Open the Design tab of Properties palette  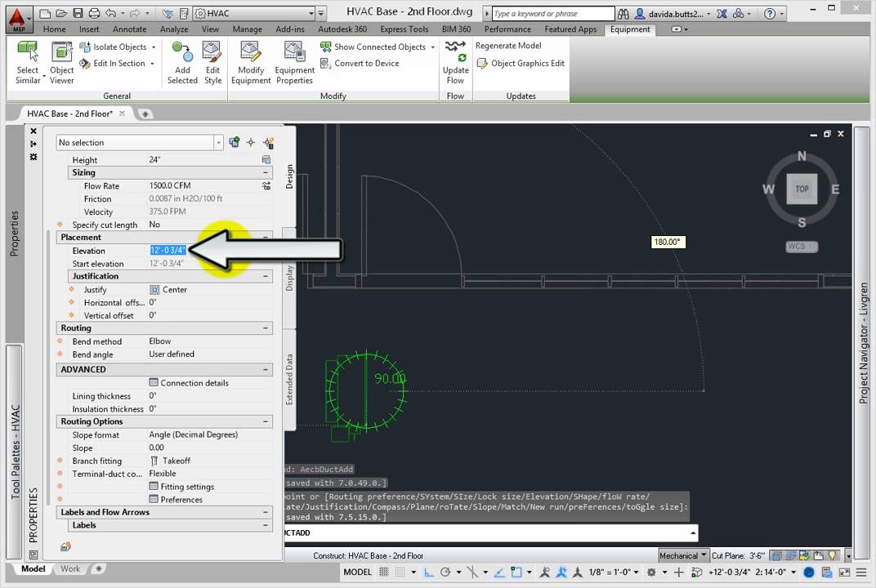289,176
